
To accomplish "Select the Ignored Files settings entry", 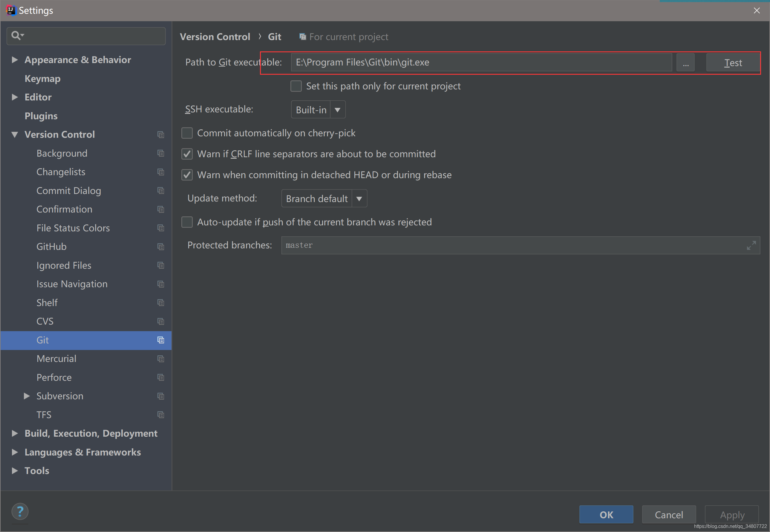I will click(64, 265).
